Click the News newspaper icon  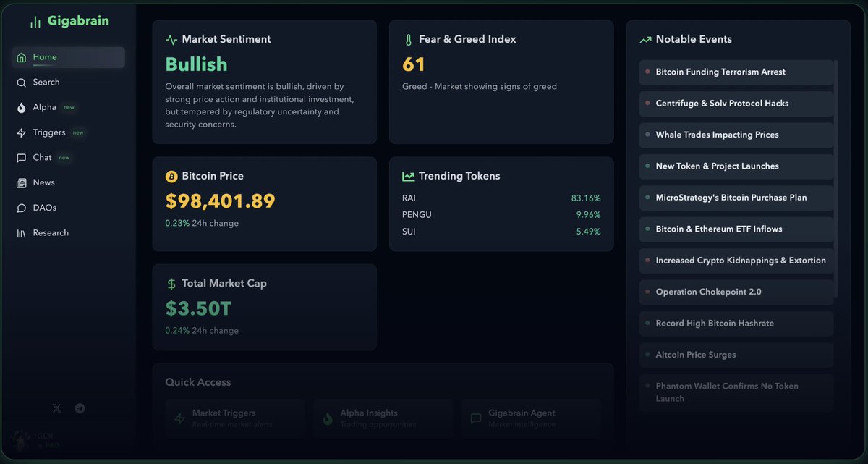[22, 183]
